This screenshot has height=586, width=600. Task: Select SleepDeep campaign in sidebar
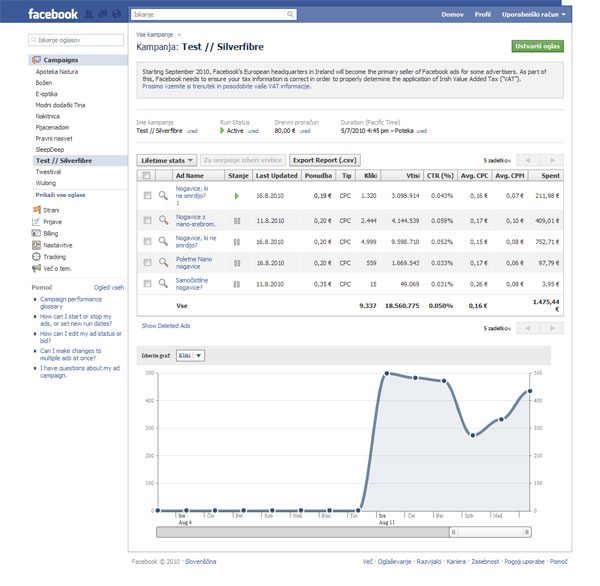tap(50, 149)
